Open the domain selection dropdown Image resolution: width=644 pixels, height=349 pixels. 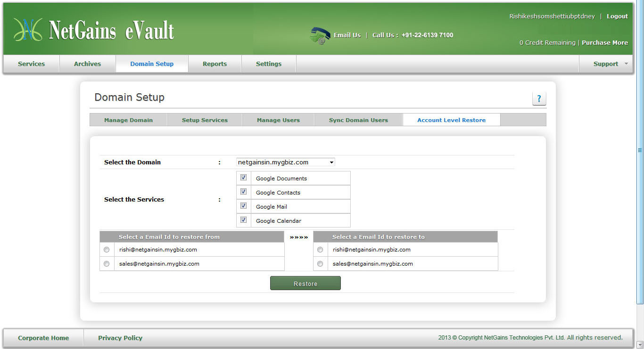coord(286,162)
